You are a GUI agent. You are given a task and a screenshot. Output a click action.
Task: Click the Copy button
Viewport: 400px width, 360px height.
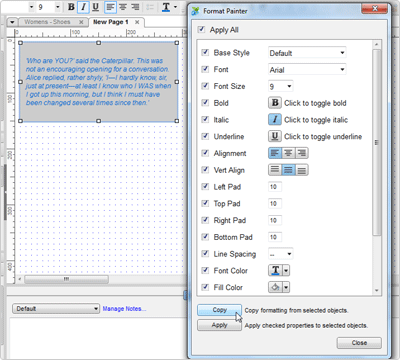[219, 310]
